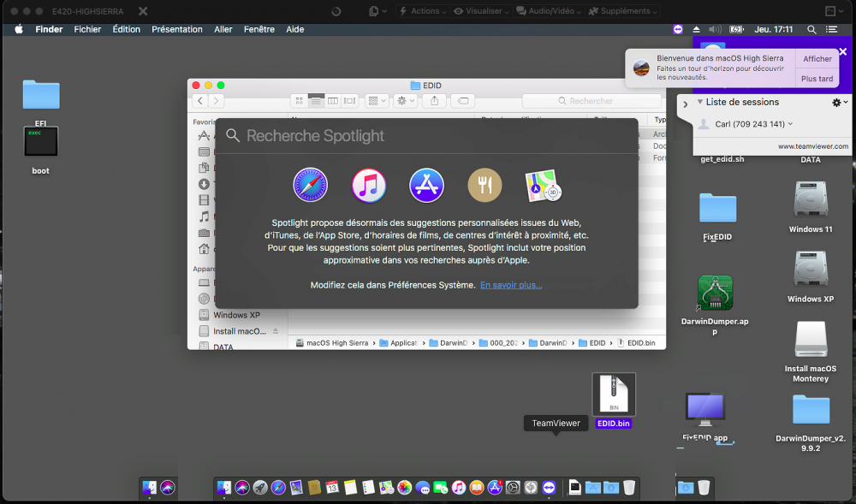Click Afficher on the High Sierra notification

pos(817,58)
